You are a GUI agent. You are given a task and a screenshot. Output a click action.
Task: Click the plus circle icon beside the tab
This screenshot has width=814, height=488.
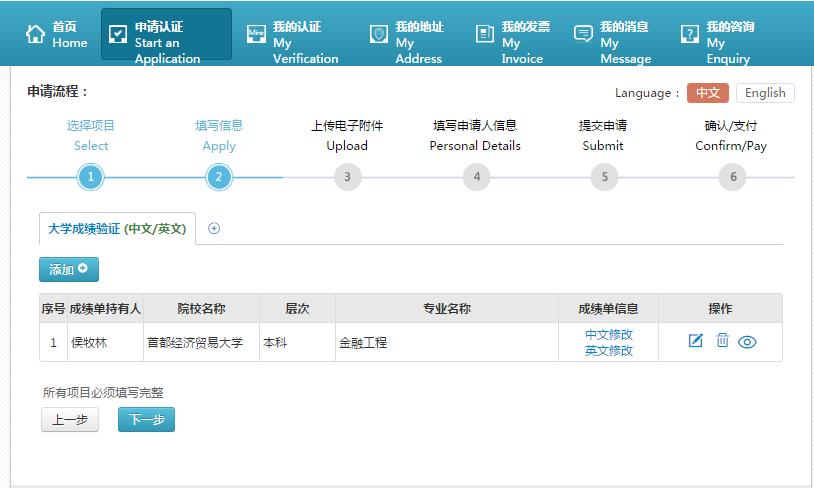(x=214, y=228)
